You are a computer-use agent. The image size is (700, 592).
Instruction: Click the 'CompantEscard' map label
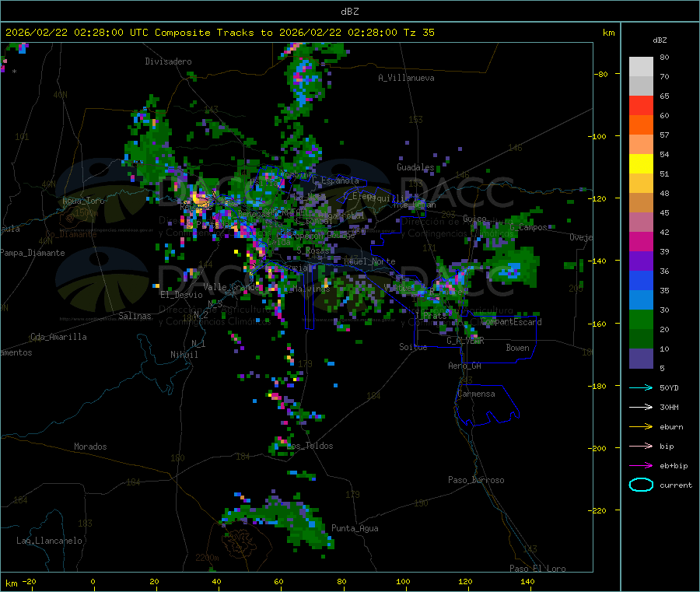tap(512, 322)
